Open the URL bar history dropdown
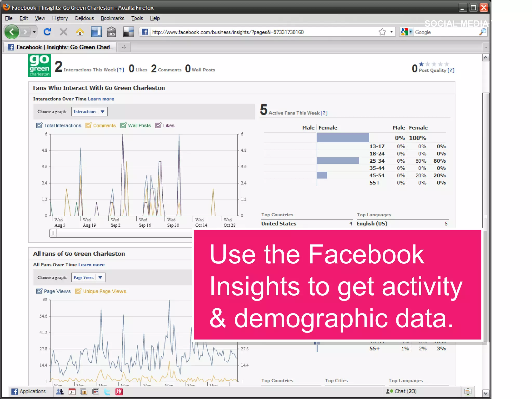 [391, 32]
